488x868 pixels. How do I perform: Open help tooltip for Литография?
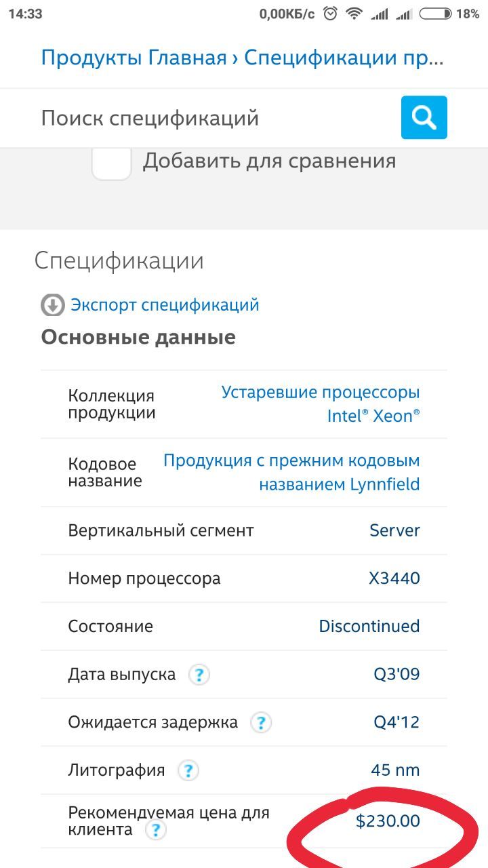click(x=188, y=770)
